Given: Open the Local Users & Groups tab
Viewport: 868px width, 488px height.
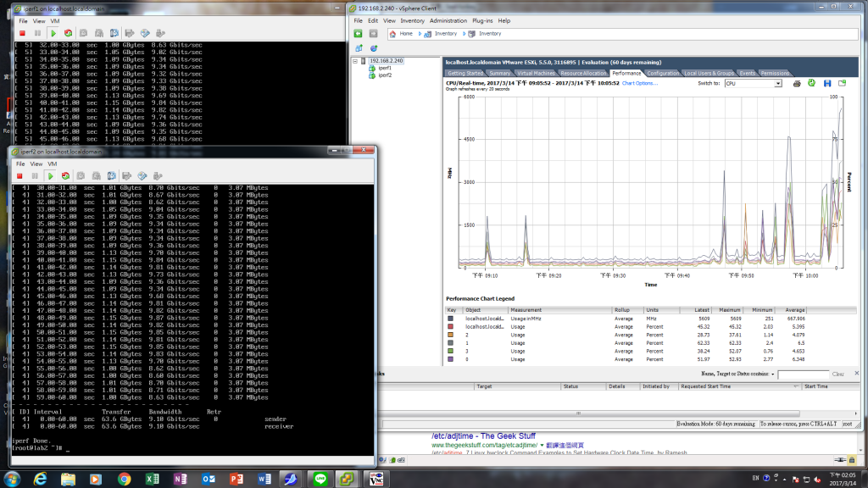Looking at the screenshot, I should coord(709,73).
